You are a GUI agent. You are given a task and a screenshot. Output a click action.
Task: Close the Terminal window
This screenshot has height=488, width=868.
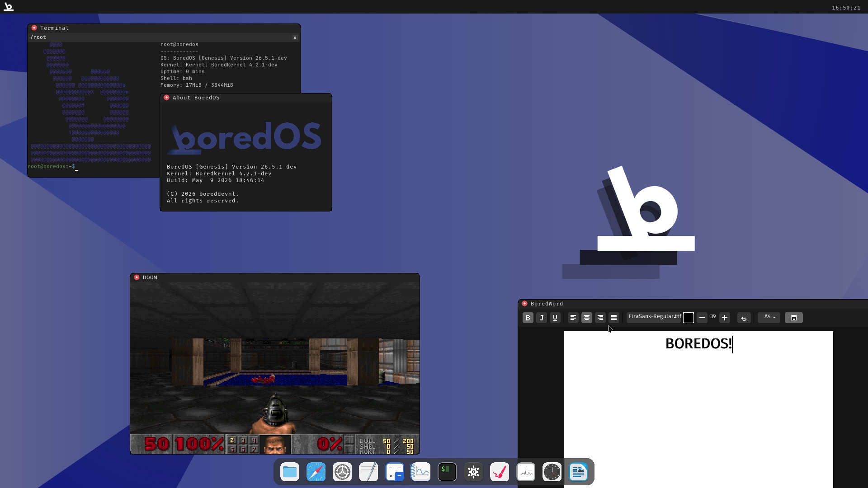(x=34, y=28)
